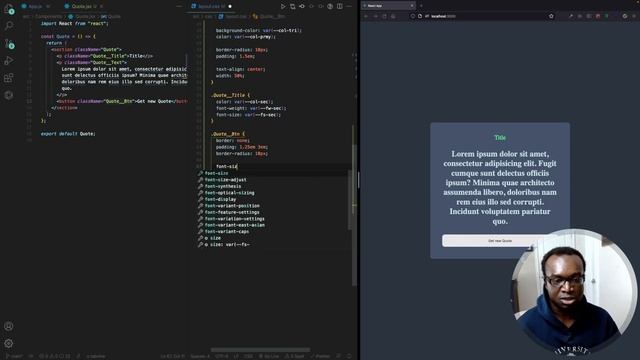Screen dimensions: 640x360
Task: Click the 'Title' heading in the browser card
Action: [x=500, y=138]
